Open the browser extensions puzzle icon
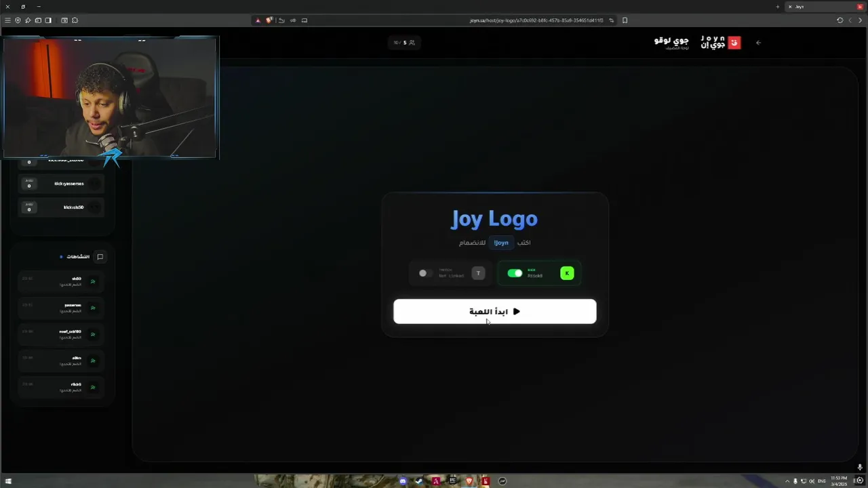The width and height of the screenshot is (868, 488). pyautogui.click(x=75, y=20)
